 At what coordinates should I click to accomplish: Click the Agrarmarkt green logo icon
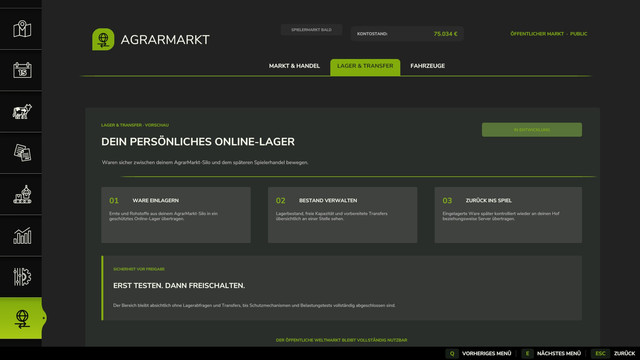coord(103,40)
